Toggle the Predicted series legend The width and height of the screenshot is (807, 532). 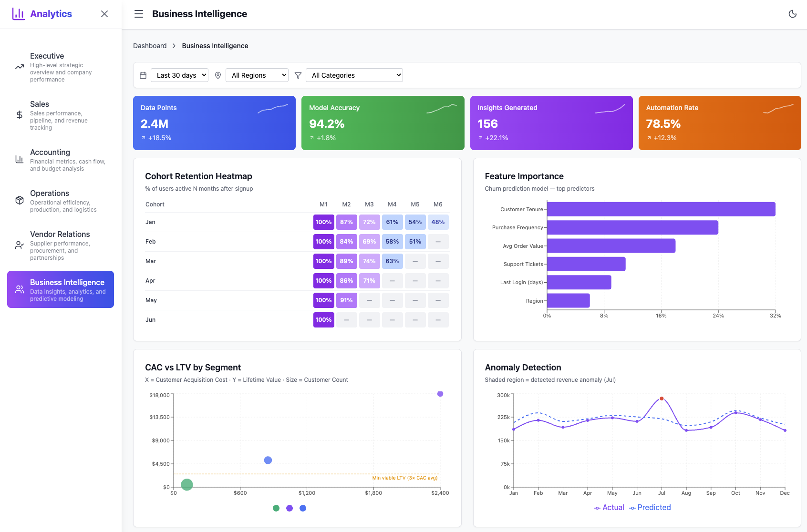tap(650, 508)
